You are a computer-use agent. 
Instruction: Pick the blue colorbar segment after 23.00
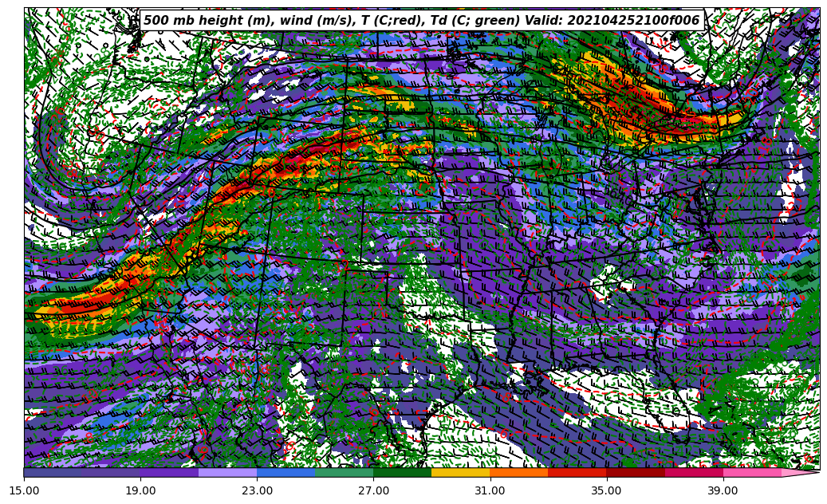[286, 472]
